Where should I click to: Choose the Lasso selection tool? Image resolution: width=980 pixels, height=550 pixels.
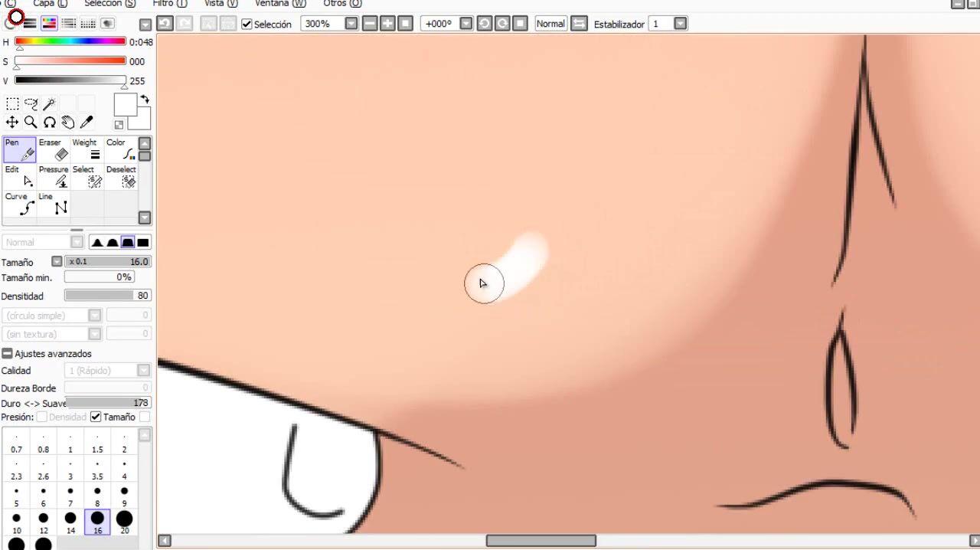(x=31, y=103)
